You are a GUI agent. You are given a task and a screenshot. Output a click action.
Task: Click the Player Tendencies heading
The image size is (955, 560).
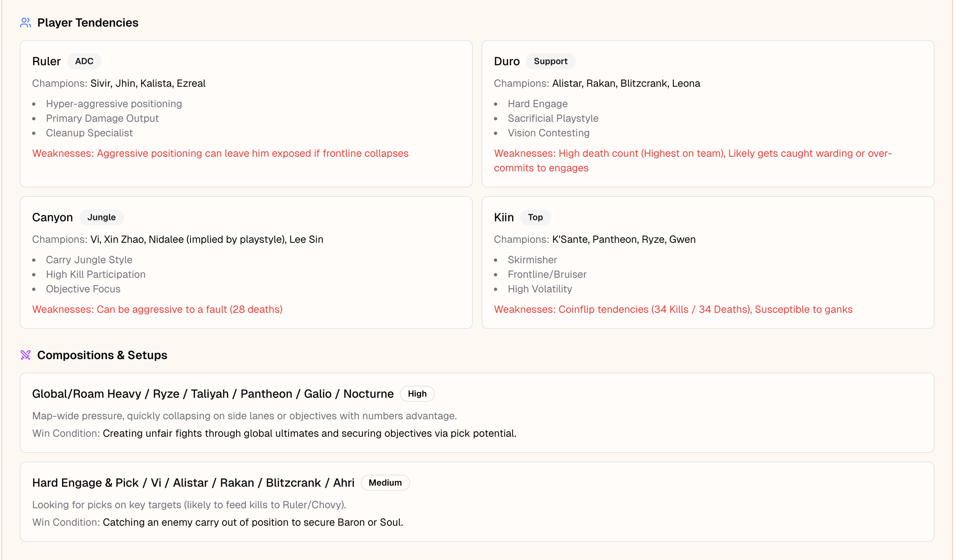[x=88, y=23]
